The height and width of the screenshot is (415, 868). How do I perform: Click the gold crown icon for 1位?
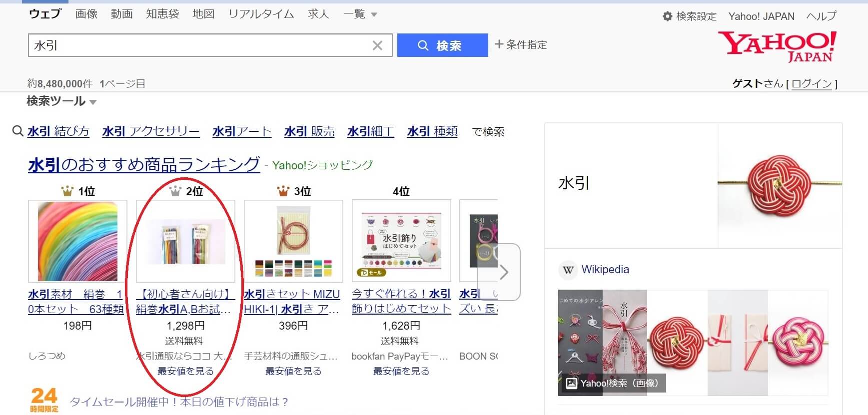67,191
